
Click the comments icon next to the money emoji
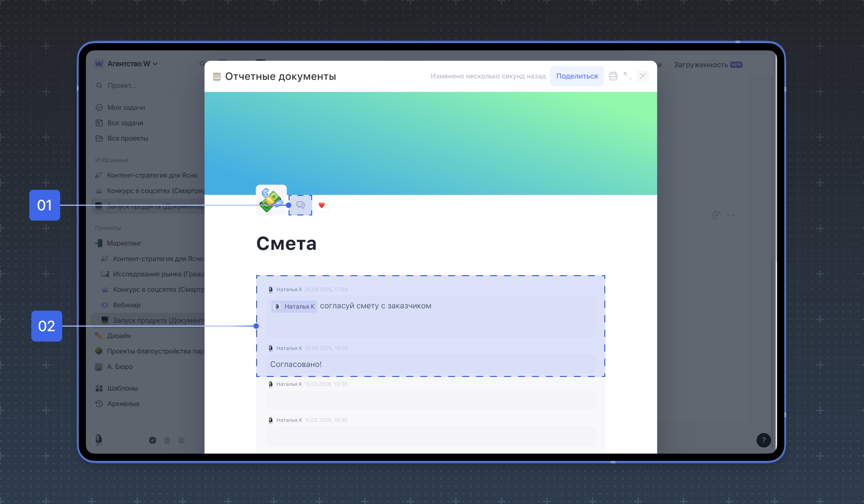pos(300,205)
